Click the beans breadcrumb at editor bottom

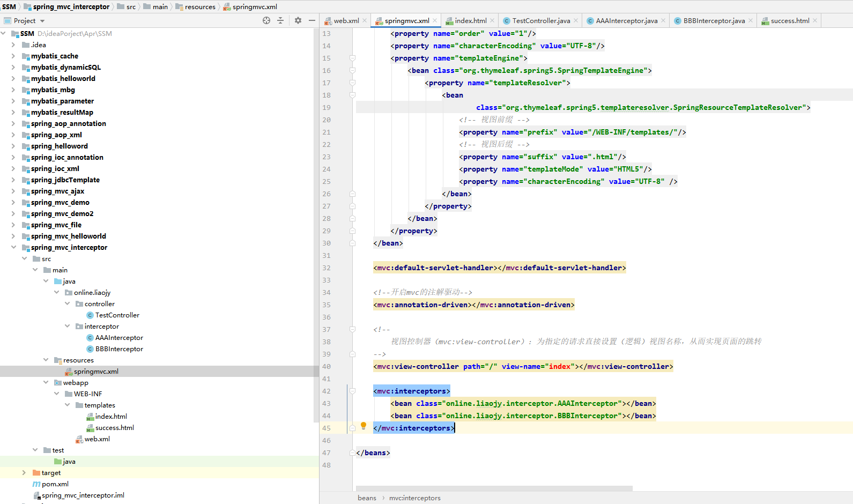pos(367,498)
